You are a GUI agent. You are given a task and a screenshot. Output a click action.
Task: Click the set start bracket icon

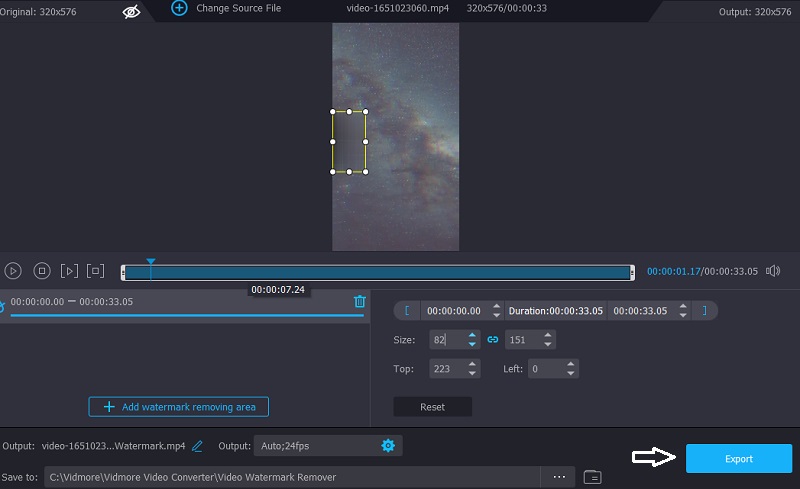[x=406, y=311]
